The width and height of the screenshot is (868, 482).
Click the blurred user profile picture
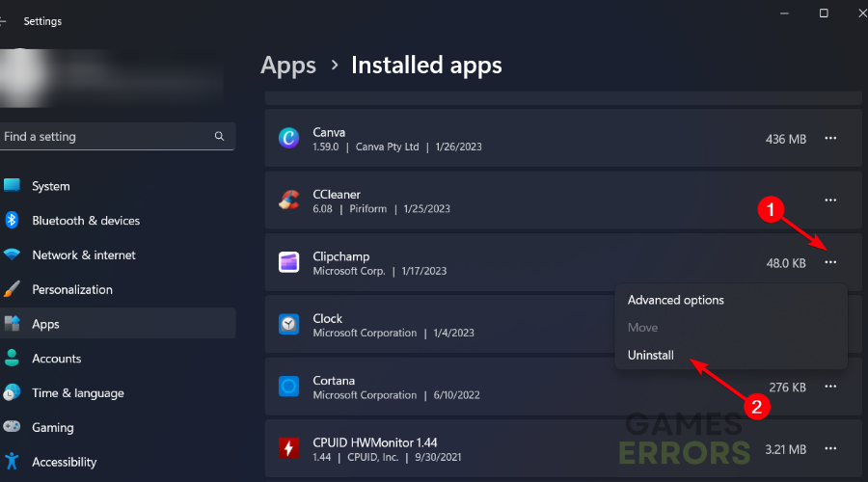coord(22,77)
